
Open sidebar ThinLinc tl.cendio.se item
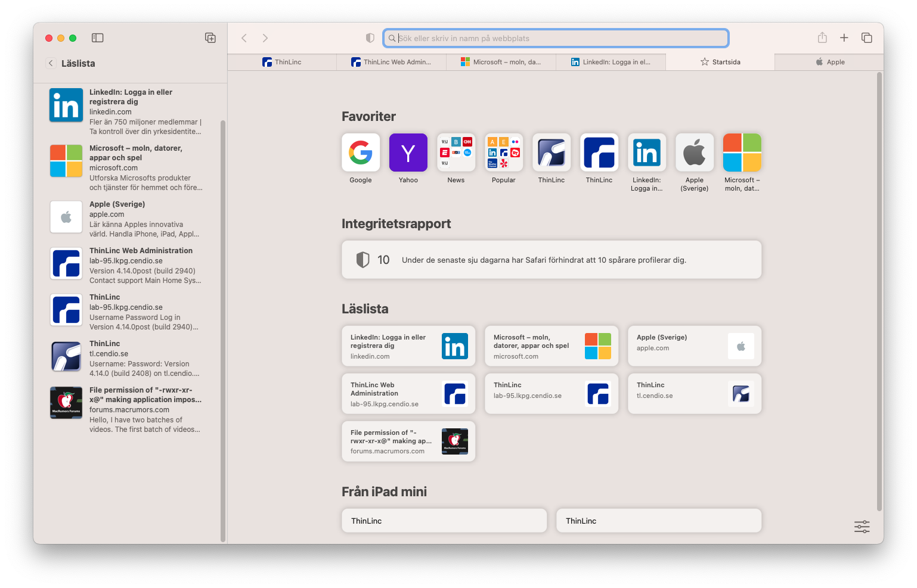click(x=126, y=359)
